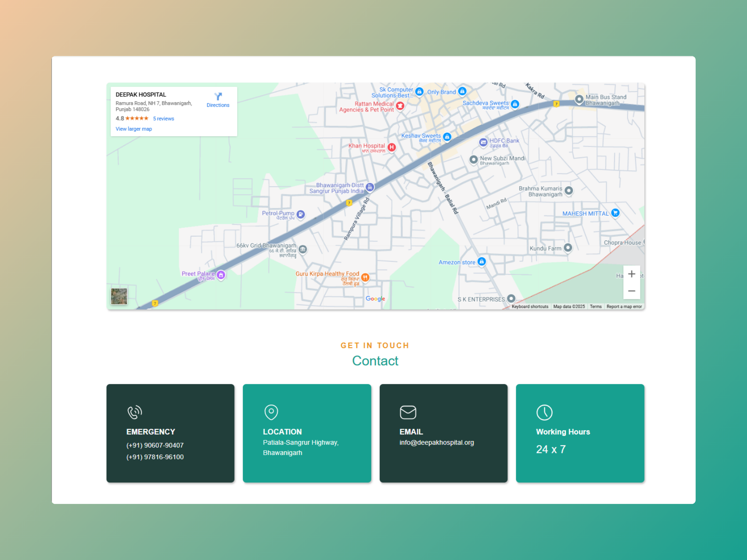Screen dimensions: 747x560
Task: Zoom out the map with minus
Action: coord(631,291)
